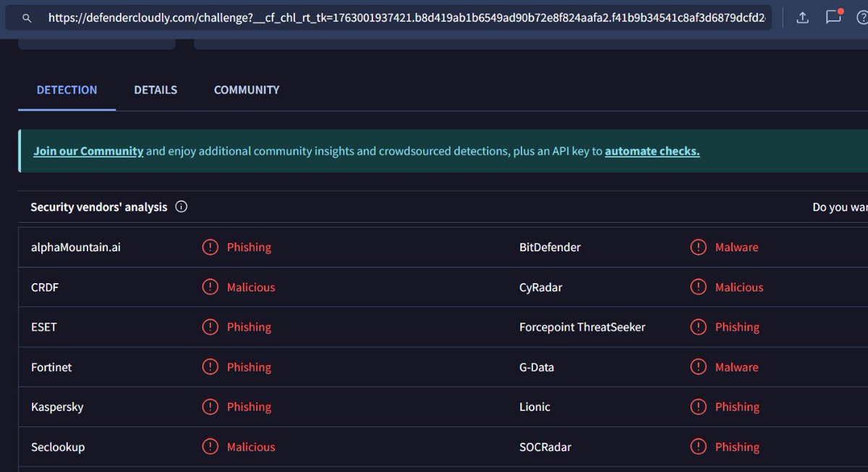Screen dimensions: 868x472
Task: Click the Malicious verdict for CyRadar
Action: pos(739,287)
